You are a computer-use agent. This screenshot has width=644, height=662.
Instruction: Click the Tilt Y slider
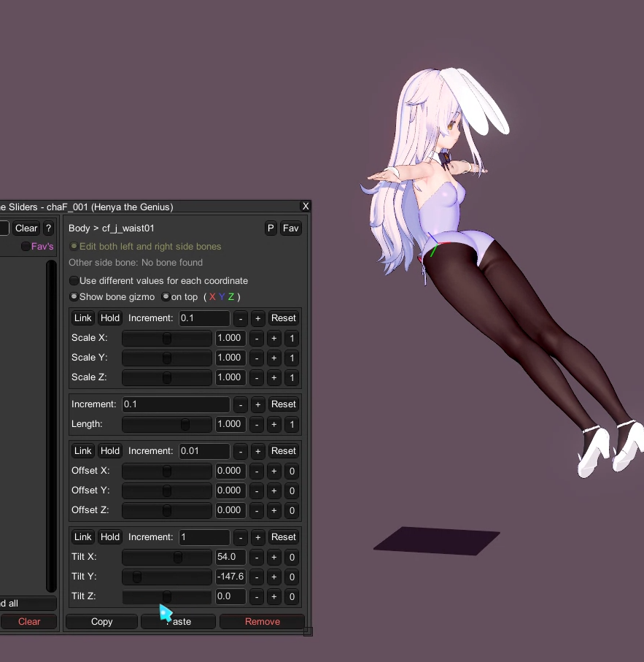[167, 577]
